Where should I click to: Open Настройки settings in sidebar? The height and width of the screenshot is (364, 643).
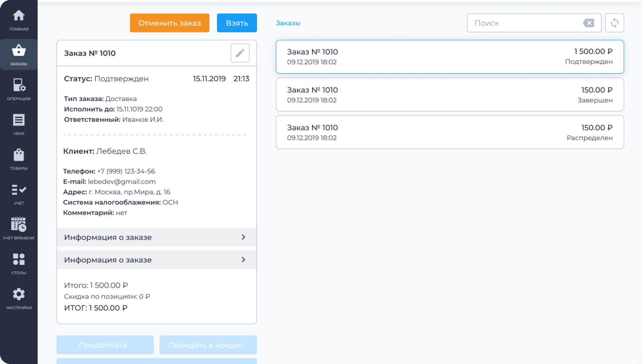click(19, 299)
